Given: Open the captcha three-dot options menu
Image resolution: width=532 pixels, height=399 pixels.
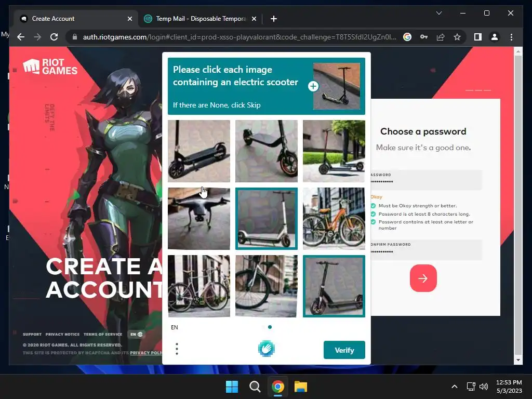Looking at the screenshot, I should 177,349.
